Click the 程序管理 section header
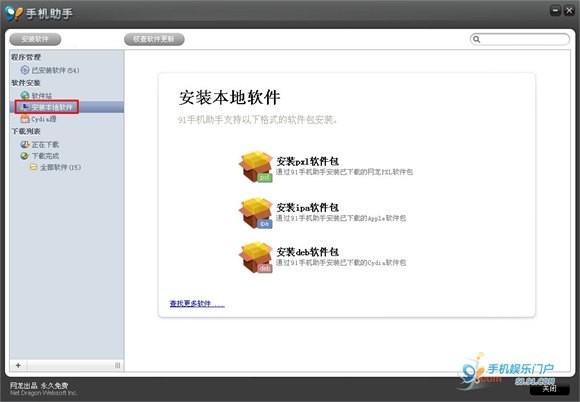 point(26,57)
